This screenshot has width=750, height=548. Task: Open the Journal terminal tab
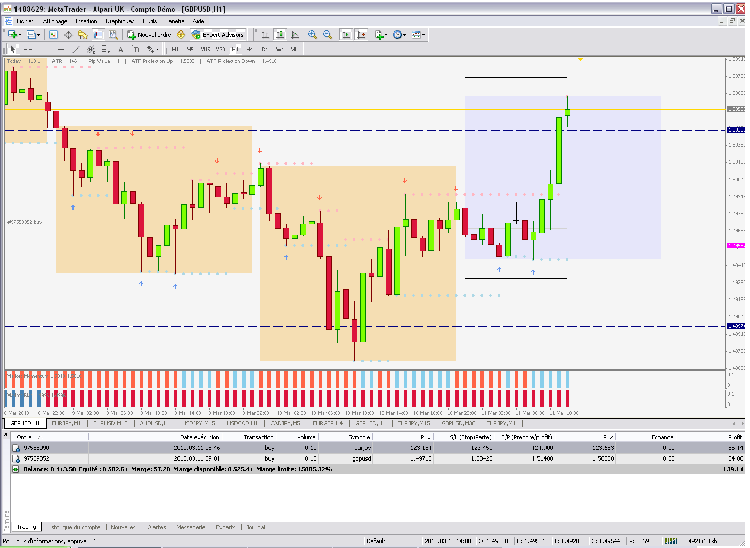[x=255, y=526]
